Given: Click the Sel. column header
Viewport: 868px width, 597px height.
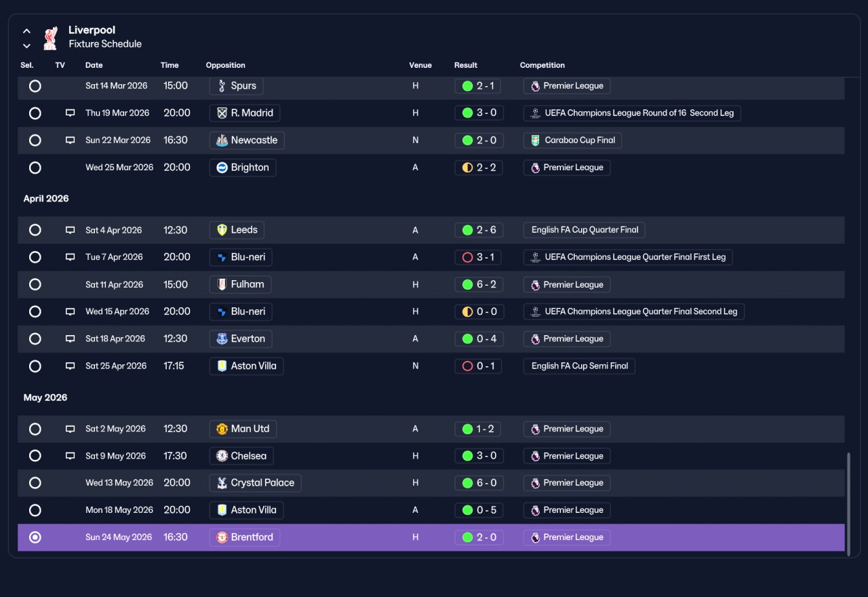Looking at the screenshot, I should tap(27, 65).
